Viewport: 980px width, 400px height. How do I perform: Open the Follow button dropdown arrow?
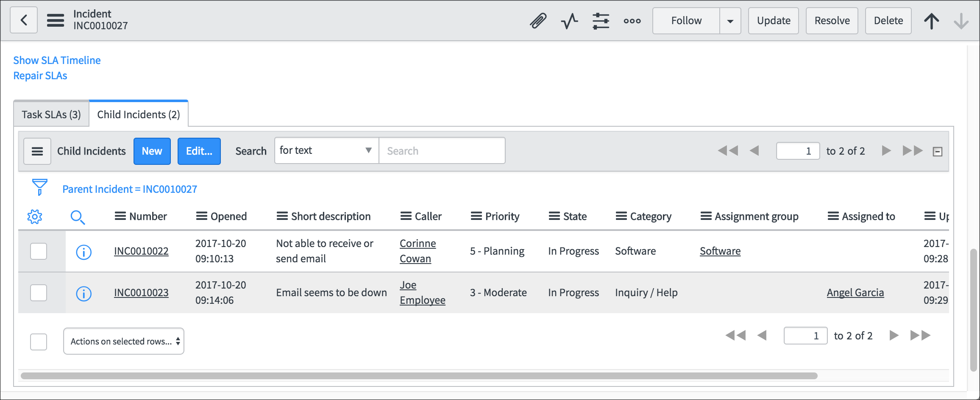pos(730,20)
